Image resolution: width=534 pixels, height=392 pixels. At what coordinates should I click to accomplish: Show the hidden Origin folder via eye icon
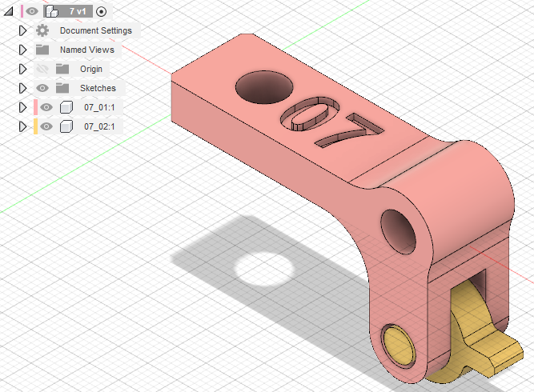42,69
